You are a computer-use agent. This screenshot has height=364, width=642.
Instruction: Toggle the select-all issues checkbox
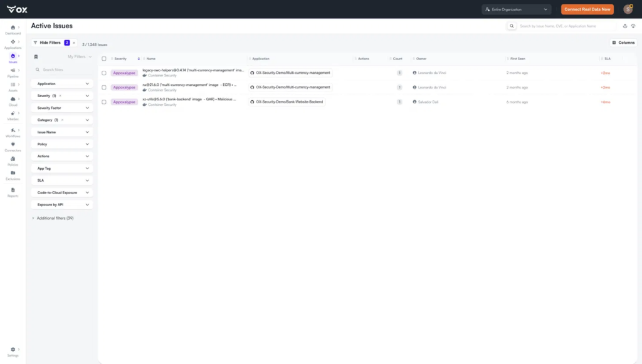(x=104, y=59)
